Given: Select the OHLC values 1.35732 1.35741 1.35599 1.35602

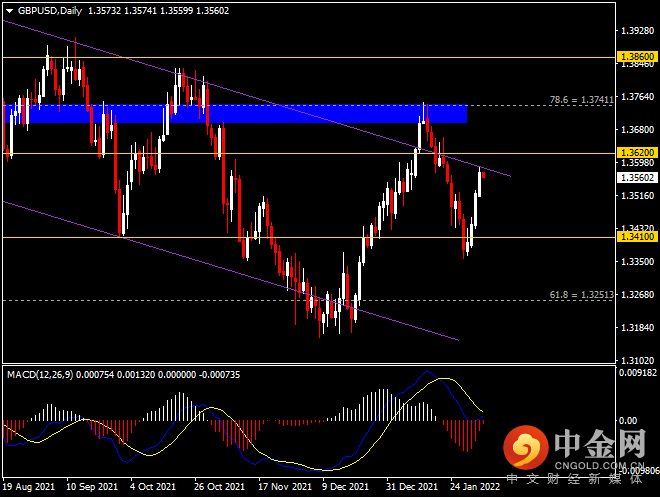Looking at the screenshot, I should point(158,11).
